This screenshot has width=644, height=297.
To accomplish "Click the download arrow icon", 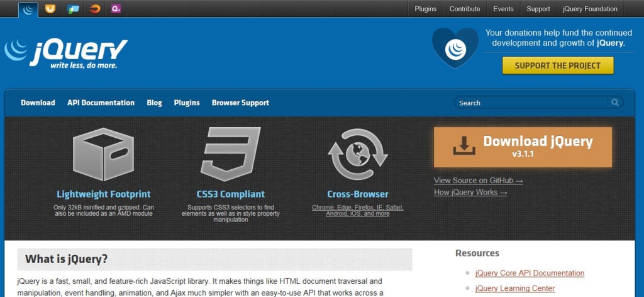I will (x=464, y=145).
